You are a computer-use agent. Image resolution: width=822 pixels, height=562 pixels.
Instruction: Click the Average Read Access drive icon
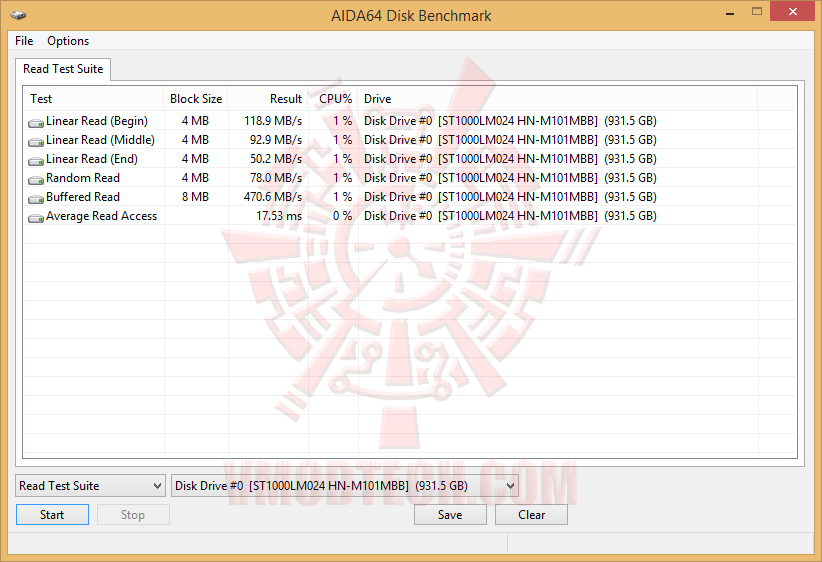(x=36, y=218)
